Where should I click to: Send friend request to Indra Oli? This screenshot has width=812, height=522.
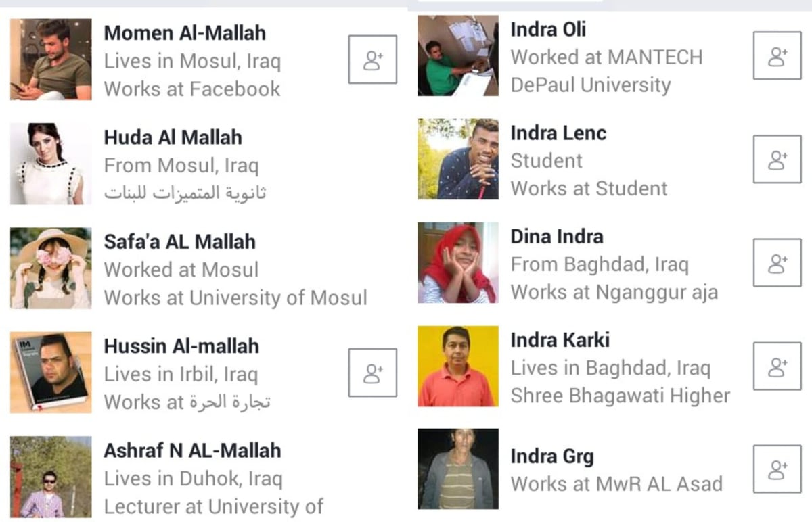click(x=777, y=55)
